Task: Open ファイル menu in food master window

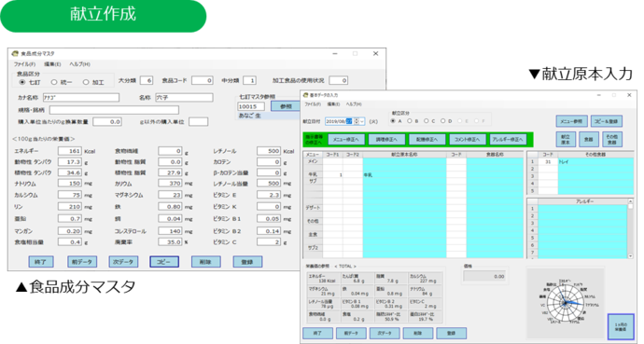Action: [x=24, y=64]
